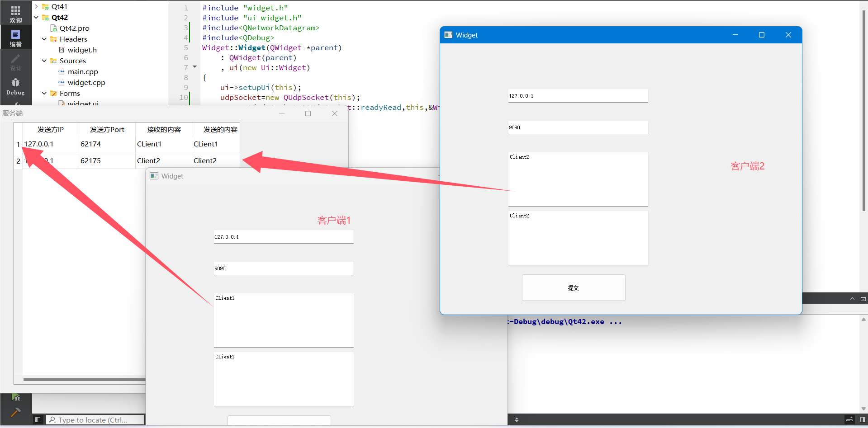The height and width of the screenshot is (428, 868).
Task: Open main.cpp in the project tree
Action: 83,71
